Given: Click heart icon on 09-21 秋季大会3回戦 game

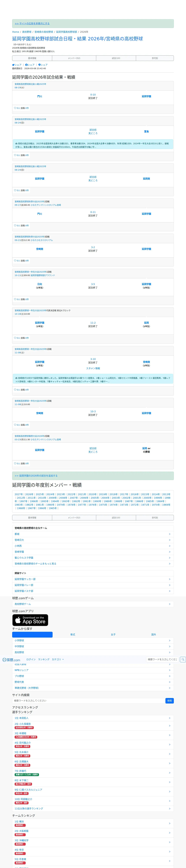Looking at the screenshot, I should (15, 261).
